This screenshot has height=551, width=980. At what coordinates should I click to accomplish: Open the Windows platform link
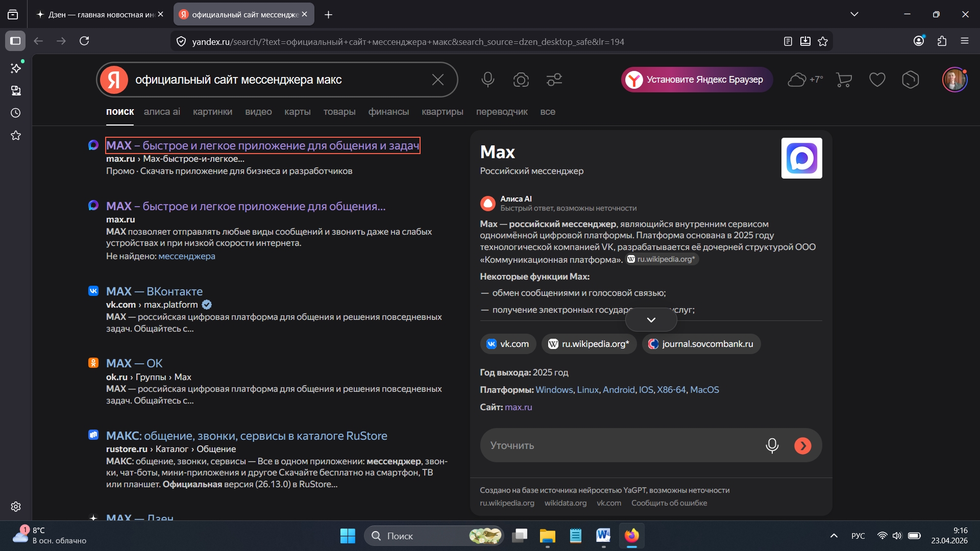554,390
